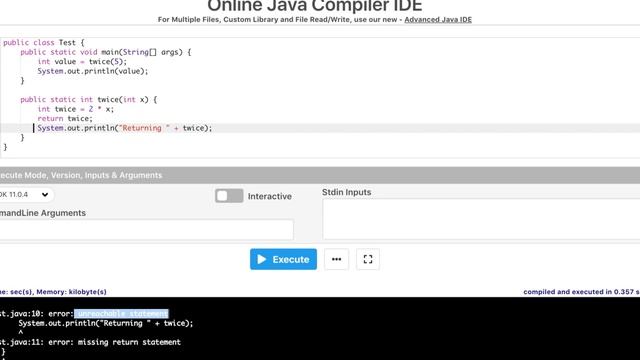Click the 'compiled and executed in 0.357' status text
The image size is (640, 360).
pos(581,292)
